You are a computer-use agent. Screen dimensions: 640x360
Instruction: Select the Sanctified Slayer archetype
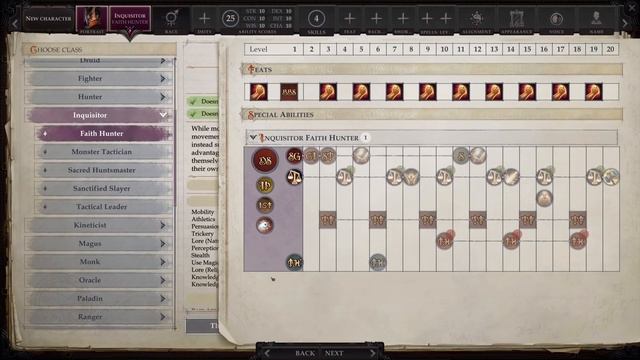click(x=102, y=189)
